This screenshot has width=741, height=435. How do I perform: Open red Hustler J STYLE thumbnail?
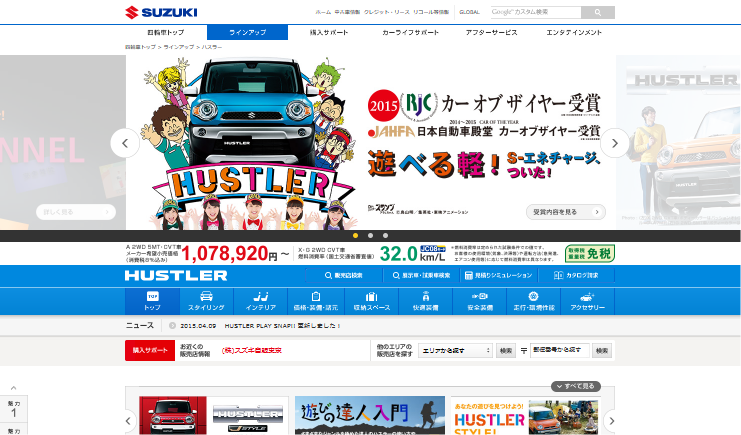(x=214, y=416)
